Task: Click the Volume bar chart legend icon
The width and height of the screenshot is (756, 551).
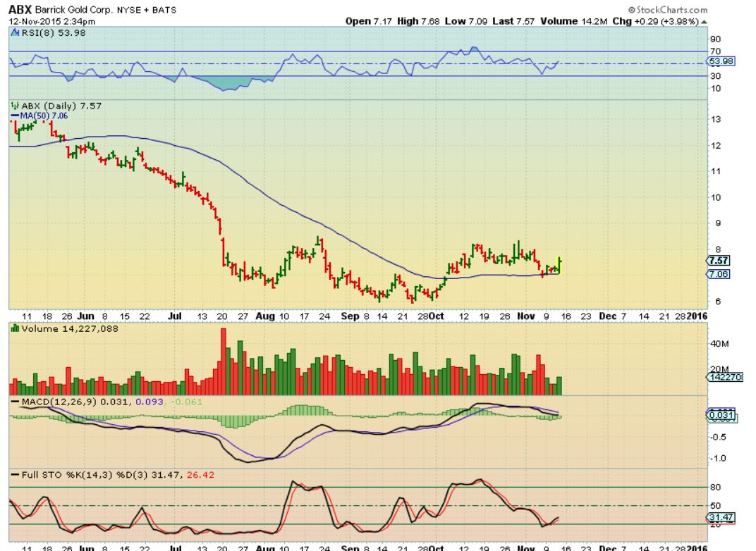Action: tap(14, 328)
